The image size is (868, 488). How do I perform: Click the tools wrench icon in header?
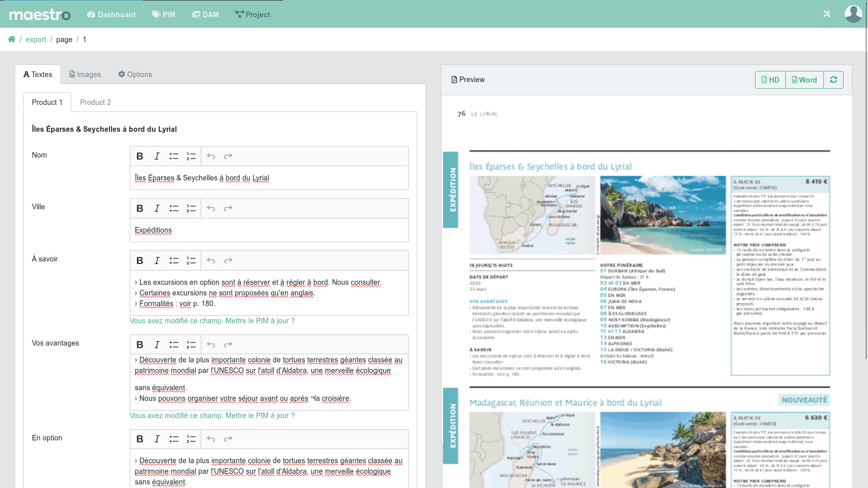tap(827, 14)
